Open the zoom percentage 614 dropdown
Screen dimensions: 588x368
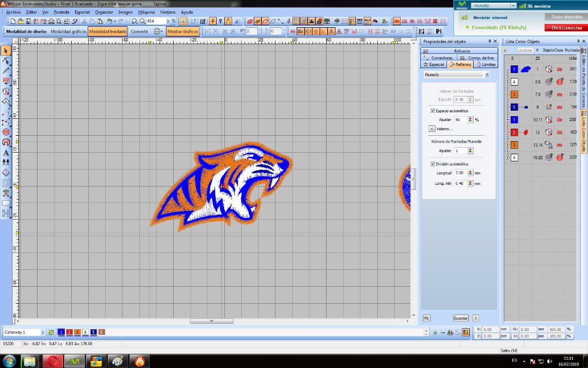(168, 21)
